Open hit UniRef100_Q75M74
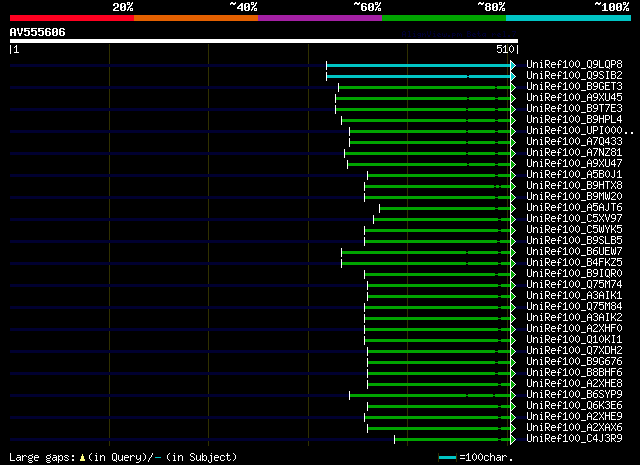 pyautogui.click(x=574, y=285)
